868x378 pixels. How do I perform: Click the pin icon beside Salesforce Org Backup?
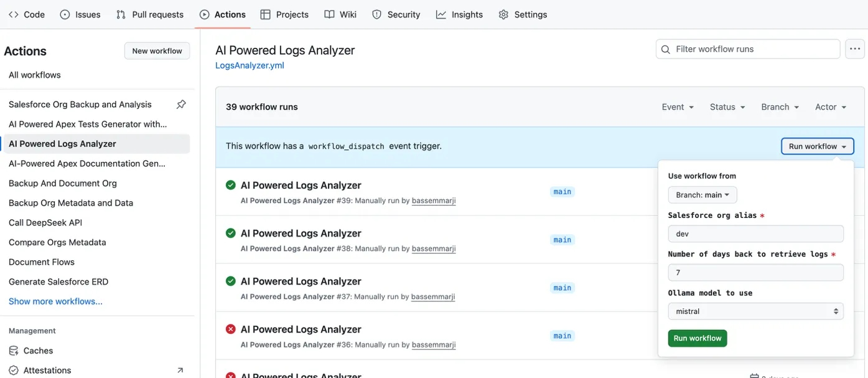(181, 105)
